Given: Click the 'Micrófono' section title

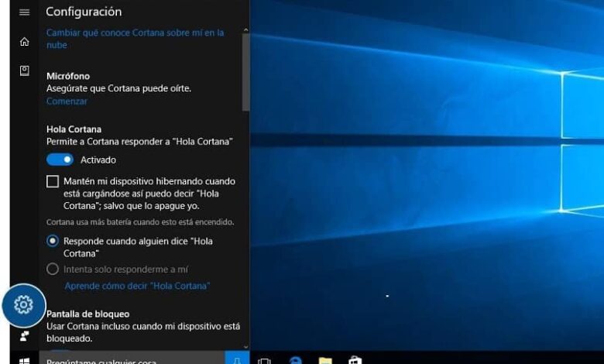Looking at the screenshot, I should pos(68,76).
